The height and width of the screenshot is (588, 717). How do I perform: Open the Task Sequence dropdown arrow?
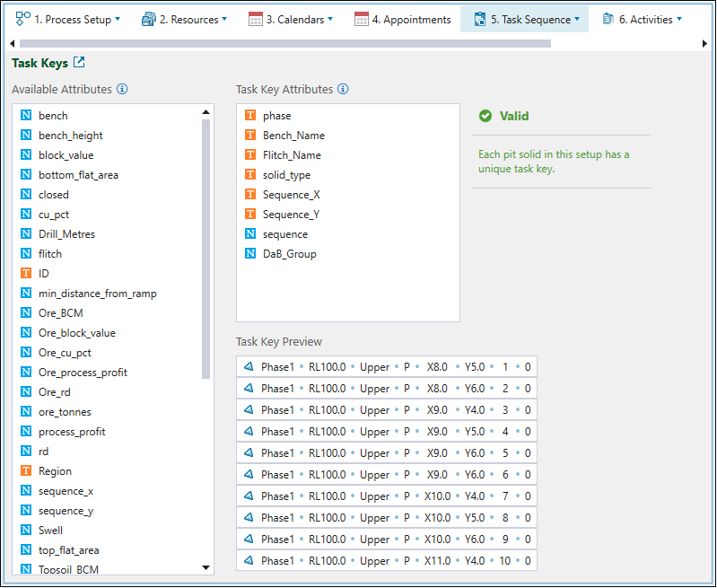tap(577, 20)
